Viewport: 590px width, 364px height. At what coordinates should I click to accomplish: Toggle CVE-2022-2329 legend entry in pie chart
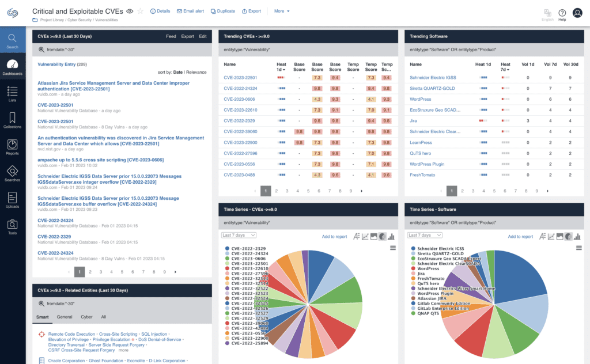pos(245,249)
